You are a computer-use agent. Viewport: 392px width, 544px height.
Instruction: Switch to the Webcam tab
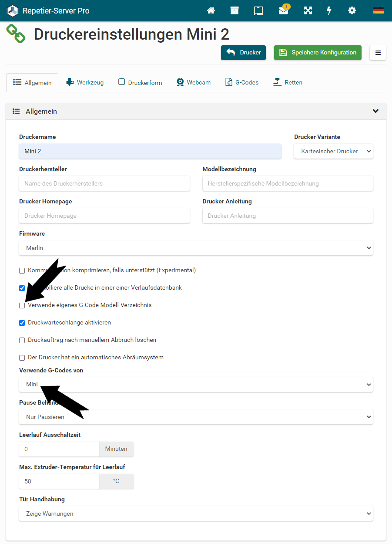pyautogui.click(x=194, y=82)
